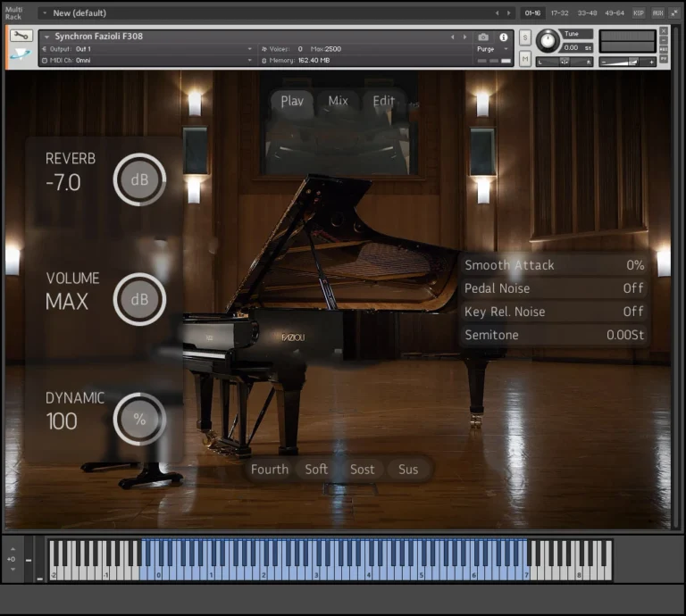The height and width of the screenshot is (616, 686).
Task: Shift keyboard octave down with the down arrow
Action: (x=13, y=570)
